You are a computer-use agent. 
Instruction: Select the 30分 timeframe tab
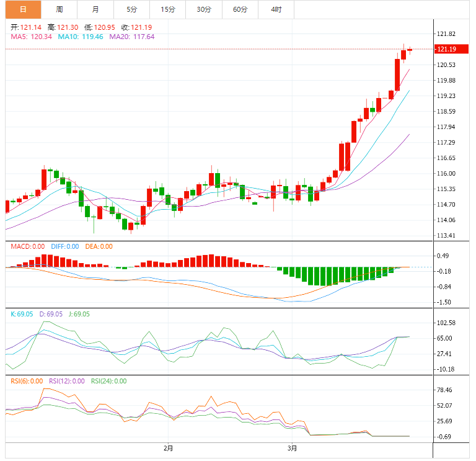[204, 9]
